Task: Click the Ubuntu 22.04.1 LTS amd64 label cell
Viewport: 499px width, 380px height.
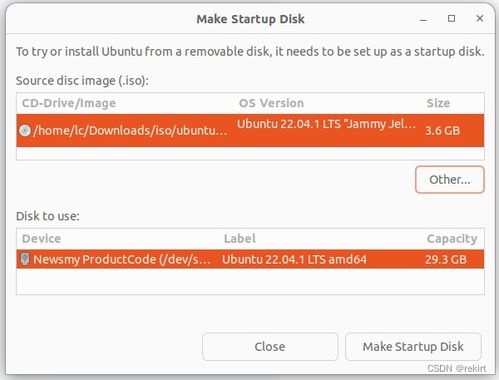Action: pyautogui.click(x=294, y=259)
